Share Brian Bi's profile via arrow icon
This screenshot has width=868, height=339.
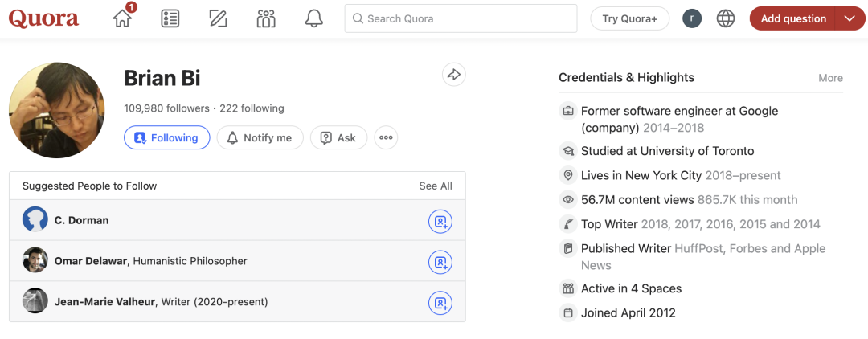[x=454, y=75]
